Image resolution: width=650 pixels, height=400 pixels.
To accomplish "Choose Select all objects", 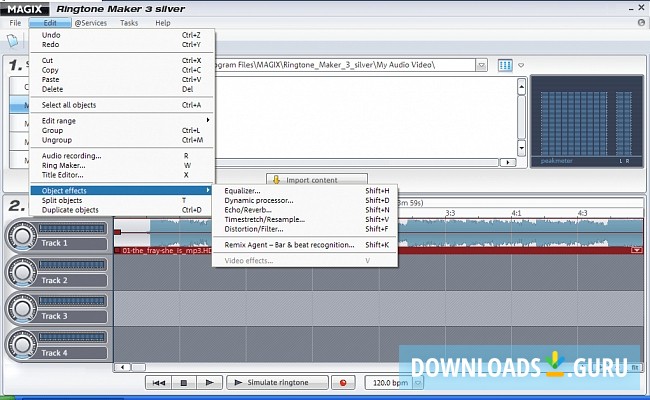I will (122, 105).
